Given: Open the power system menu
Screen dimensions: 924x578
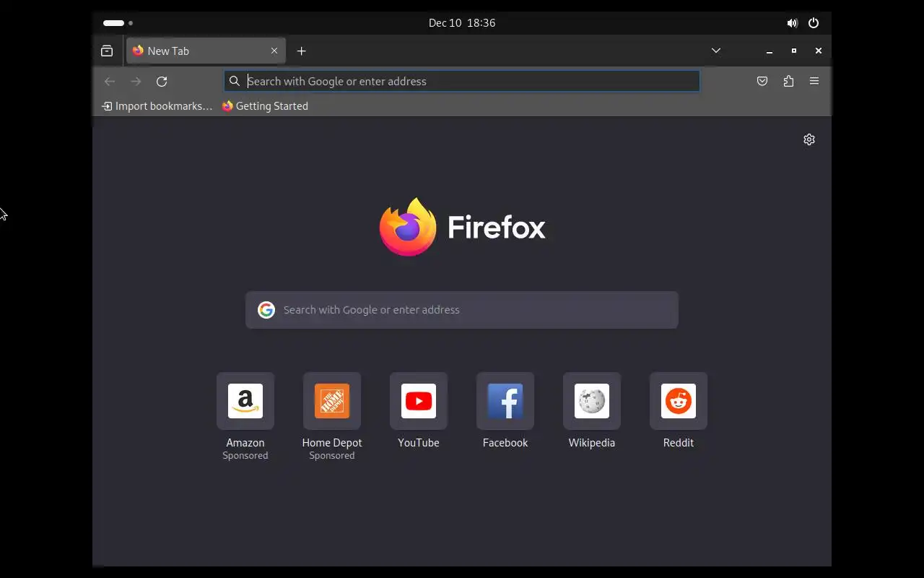Looking at the screenshot, I should coord(814,23).
